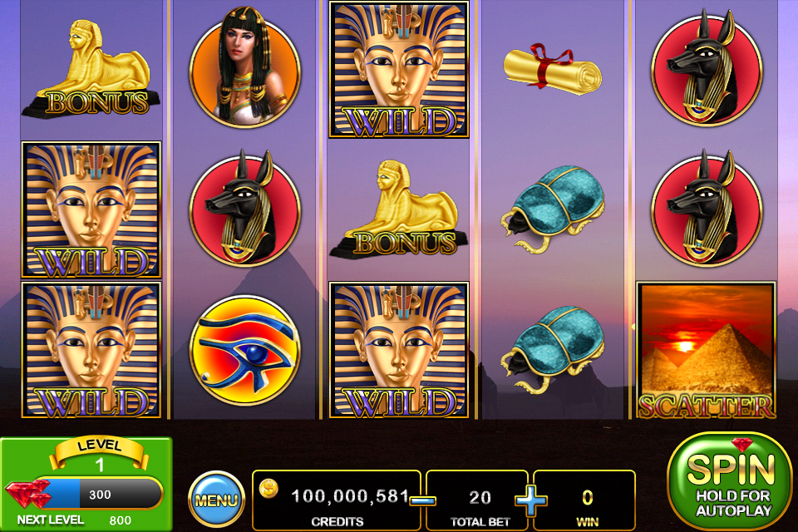Click the pyramid SCATTER symbol
The image size is (798, 532).
pos(707,350)
